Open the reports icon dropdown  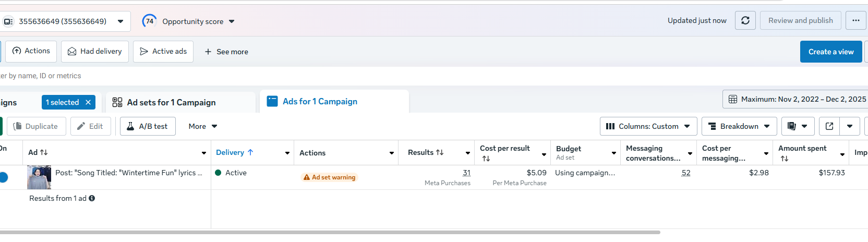pos(798,126)
